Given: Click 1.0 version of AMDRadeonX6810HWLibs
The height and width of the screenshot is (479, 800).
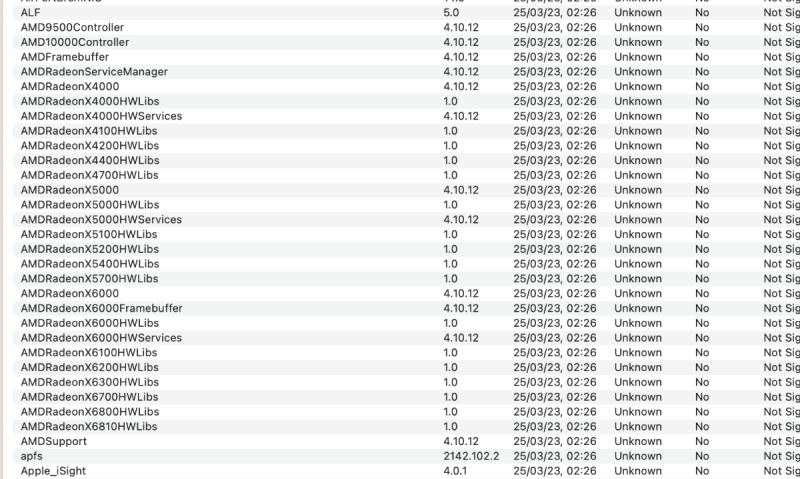Looking at the screenshot, I should (x=450, y=426).
